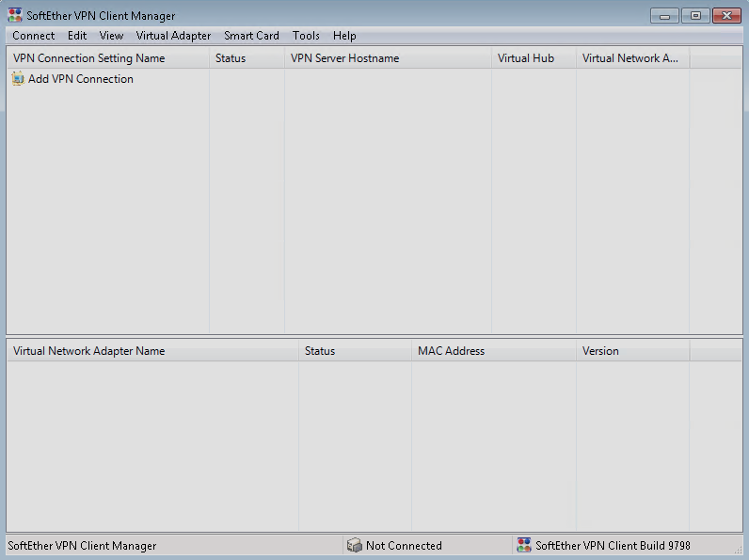The image size is (749, 560).
Task: Open the Edit menu
Action: 77,36
